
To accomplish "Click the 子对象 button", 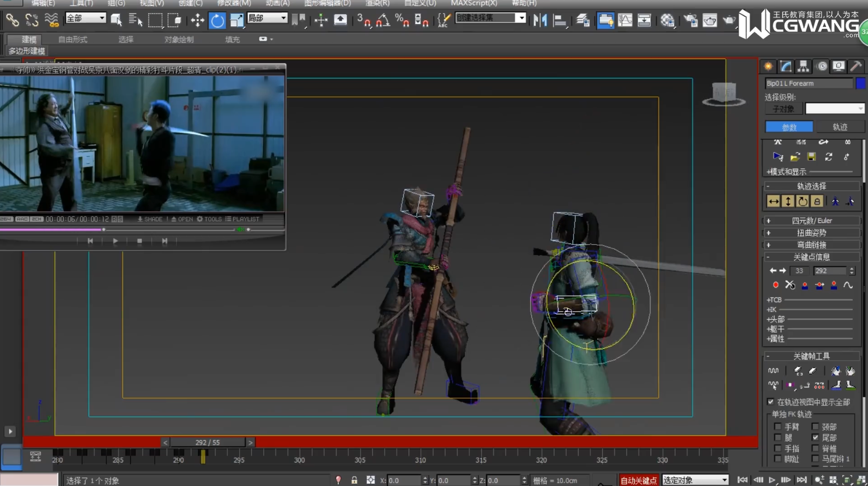I will 784,109.
